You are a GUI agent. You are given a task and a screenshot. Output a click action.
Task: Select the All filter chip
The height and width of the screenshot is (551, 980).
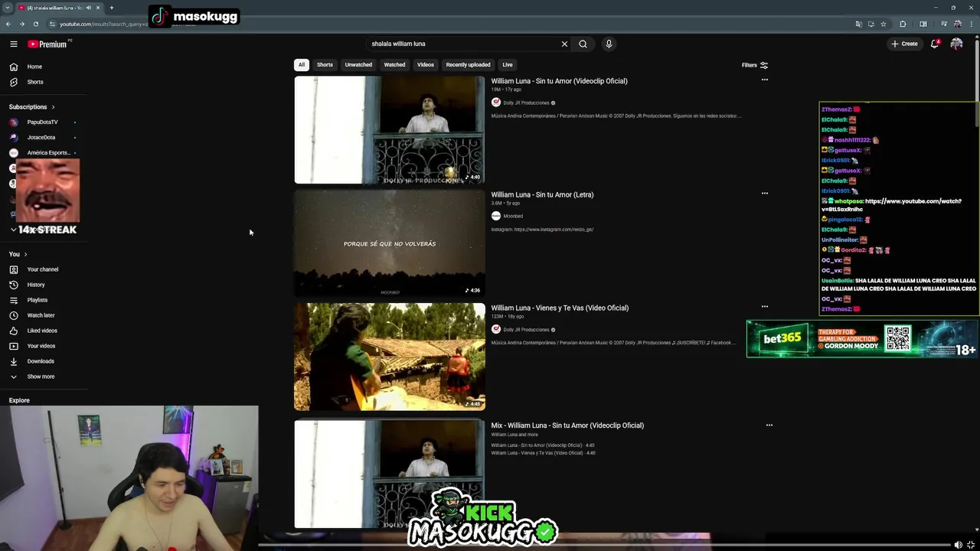pyautogui.click(x=302, y=65)
